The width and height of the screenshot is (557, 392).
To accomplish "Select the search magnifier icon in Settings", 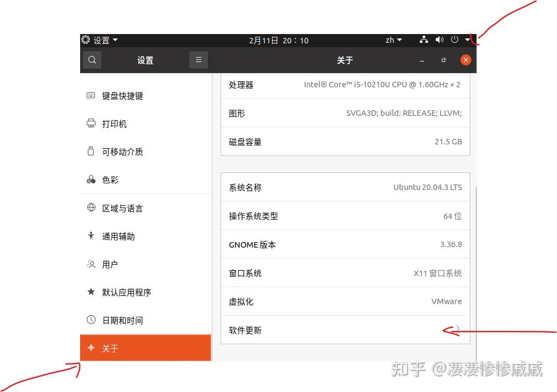I will (92, 59).
